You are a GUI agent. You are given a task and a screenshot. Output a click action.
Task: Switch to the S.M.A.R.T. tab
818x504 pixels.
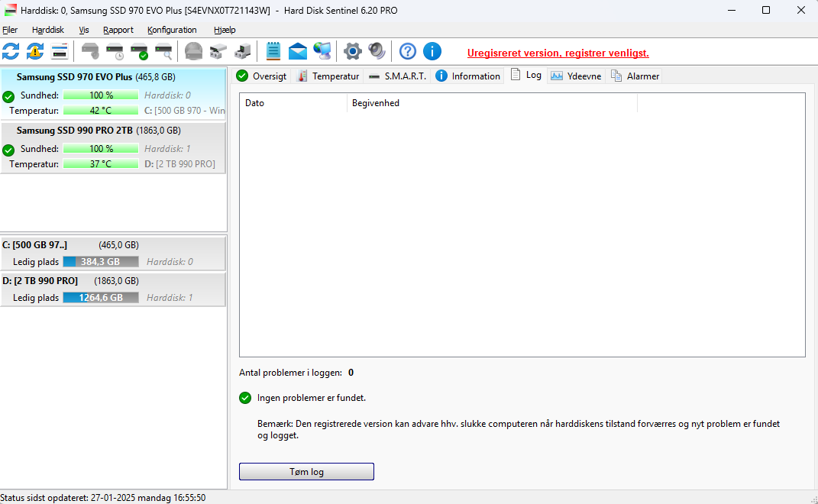click(397, 76)
